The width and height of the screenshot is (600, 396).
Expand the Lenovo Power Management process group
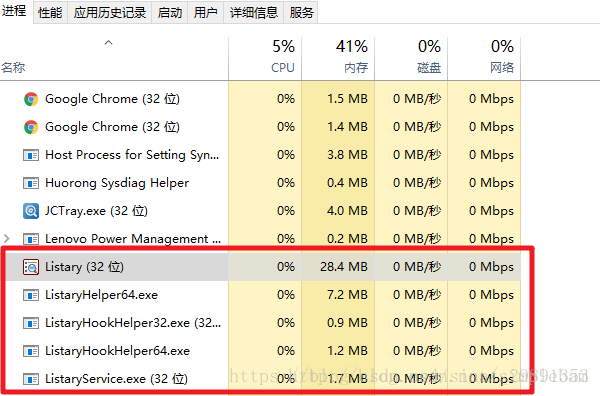7,239
